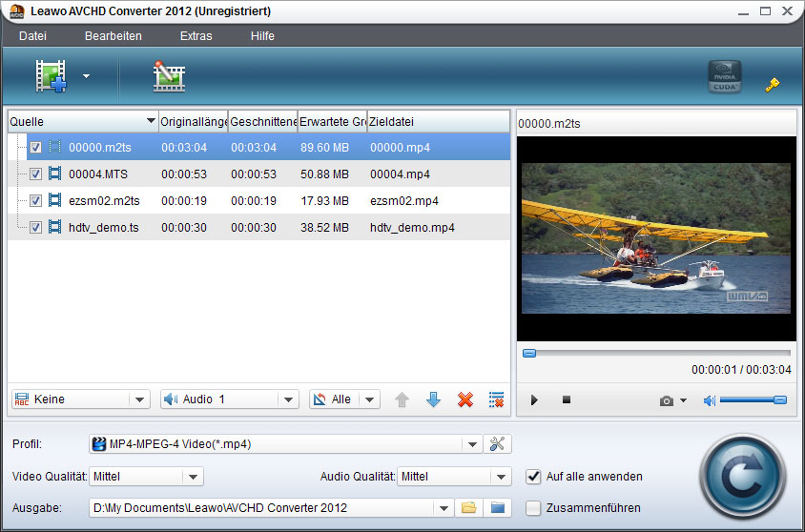
Task: Click film icon of hdtv_demo.ts row
Action: tap(55, 227)
